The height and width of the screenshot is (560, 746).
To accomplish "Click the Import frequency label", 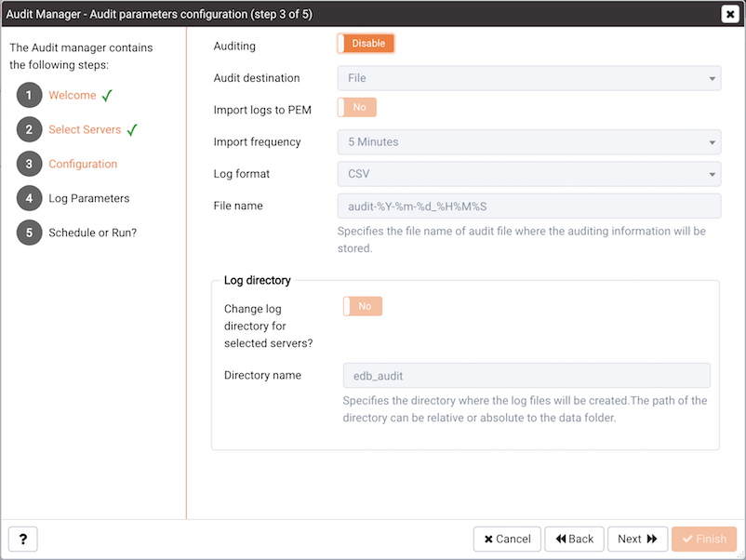I will pyautogui.click(x=257, y=141).
